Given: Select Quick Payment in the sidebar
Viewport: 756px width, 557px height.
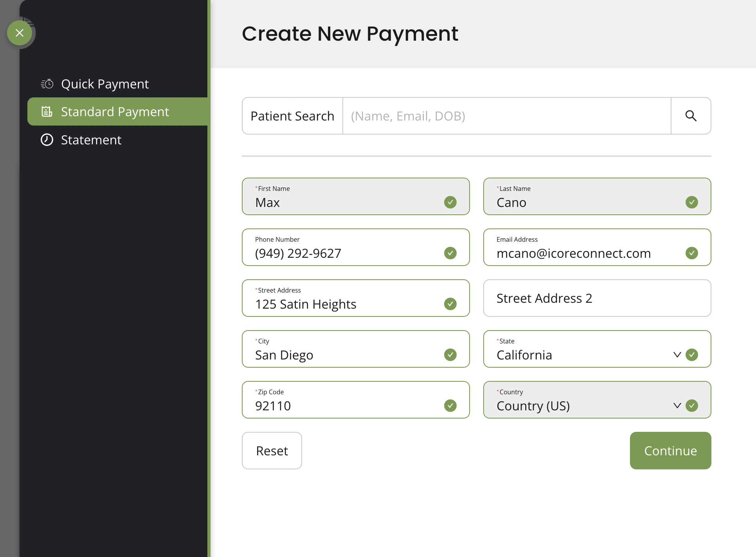Looking at the screenshot, I should point(104,83).
